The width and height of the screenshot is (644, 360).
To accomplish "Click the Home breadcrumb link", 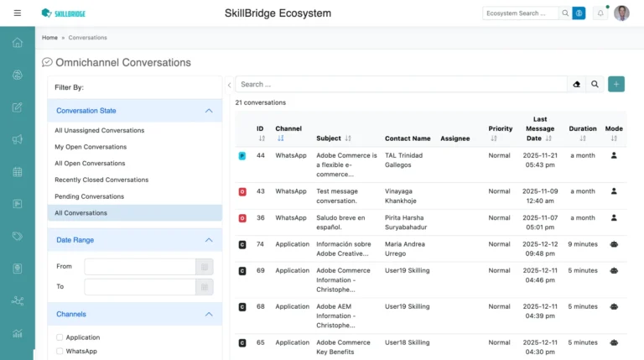I will click(x=49, y=38).
